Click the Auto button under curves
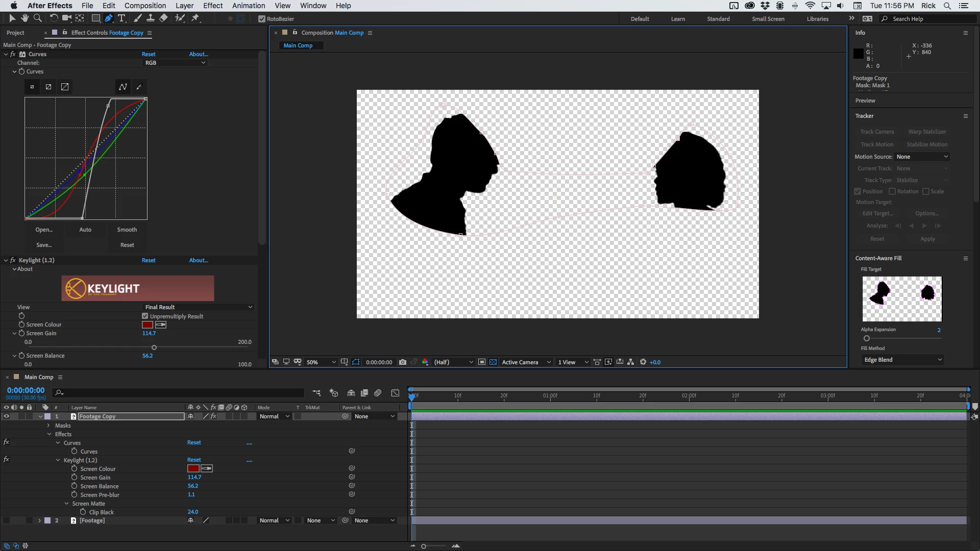 click(x=85, y=230)
